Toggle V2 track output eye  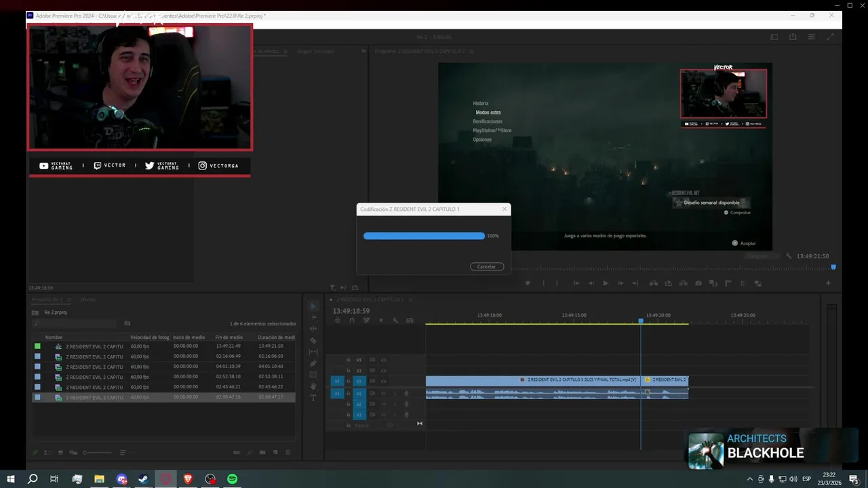[383, 371]
